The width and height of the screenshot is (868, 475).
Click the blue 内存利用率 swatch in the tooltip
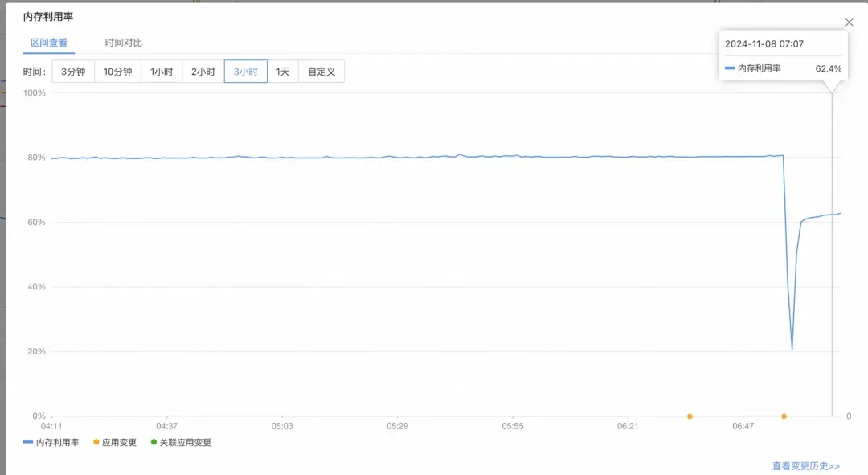730,68
